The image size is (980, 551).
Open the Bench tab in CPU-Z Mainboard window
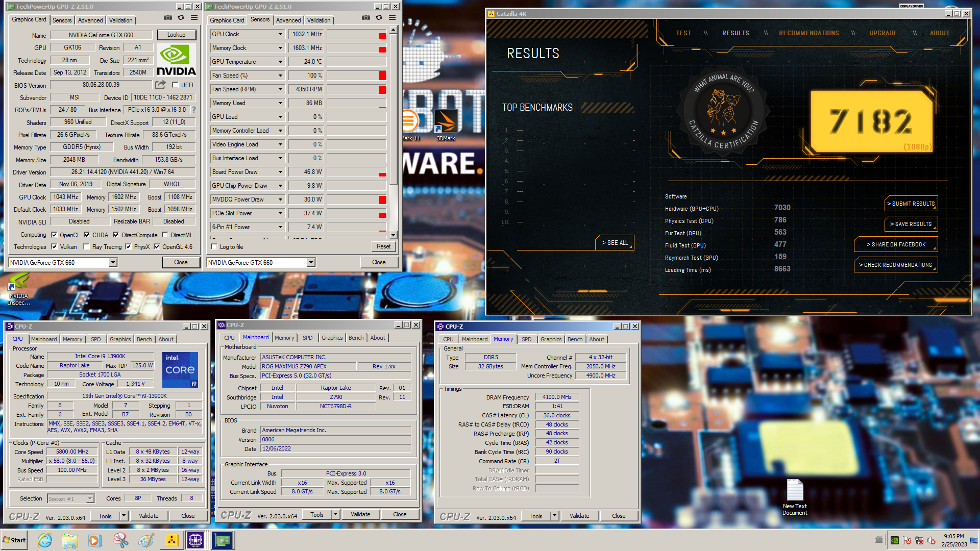pyautogui.click(x=356, y=338)
